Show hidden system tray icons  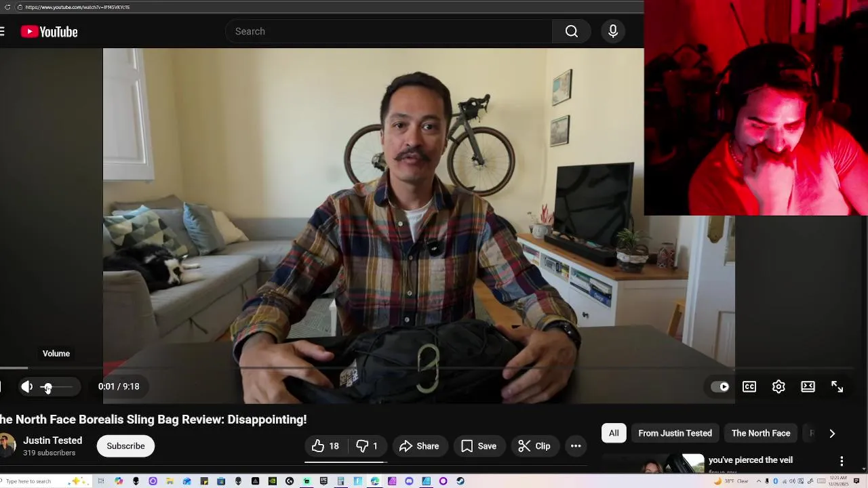coord(759,481)
